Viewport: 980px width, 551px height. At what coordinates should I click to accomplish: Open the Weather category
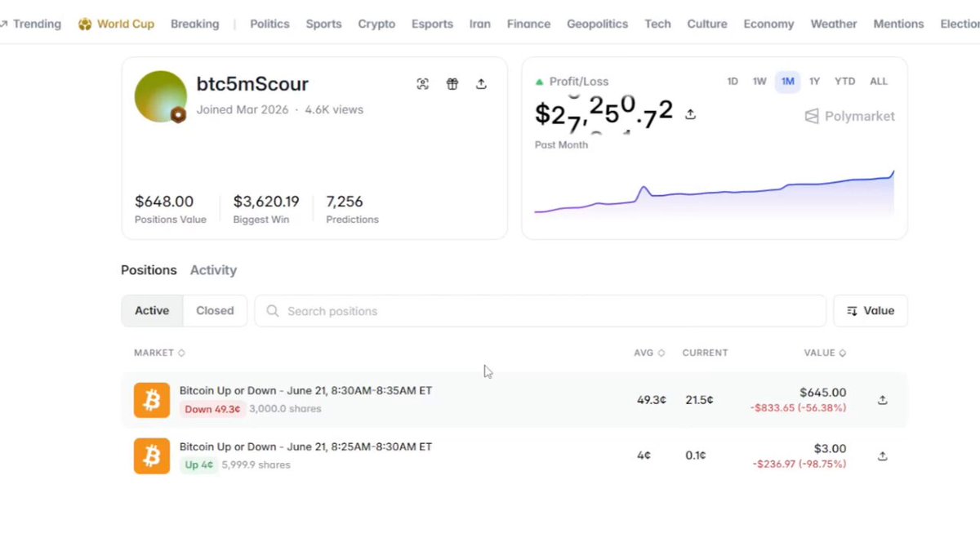point(834,24)
